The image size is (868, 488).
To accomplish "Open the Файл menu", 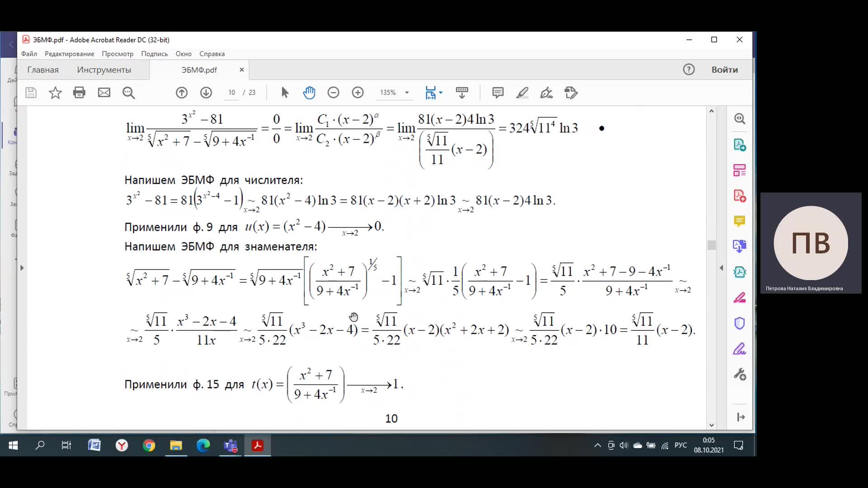I will pos(29,54).
